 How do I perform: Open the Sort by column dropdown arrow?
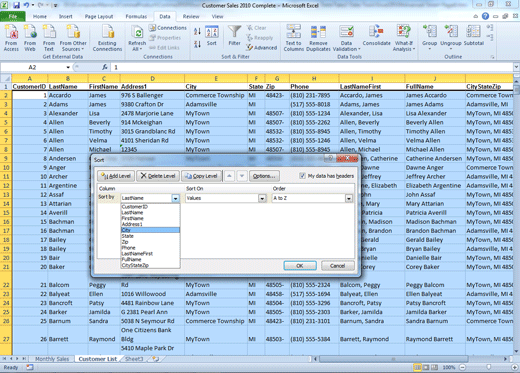tap(176, 198)
